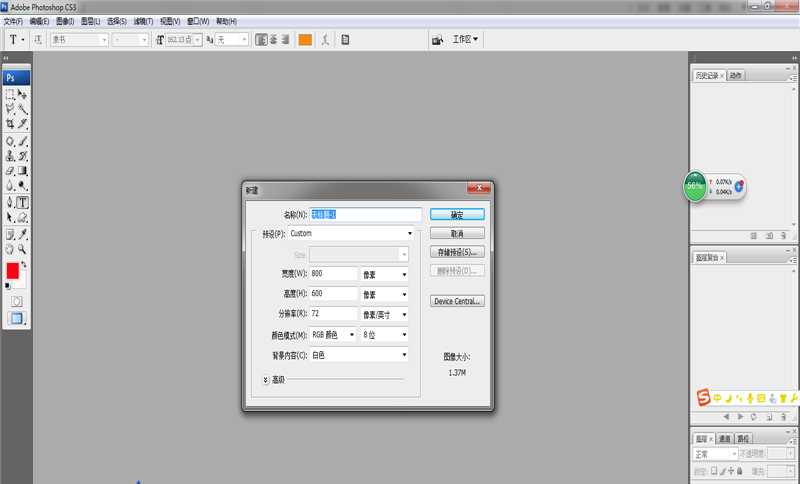Select the Crop tool

click(10, 124)
